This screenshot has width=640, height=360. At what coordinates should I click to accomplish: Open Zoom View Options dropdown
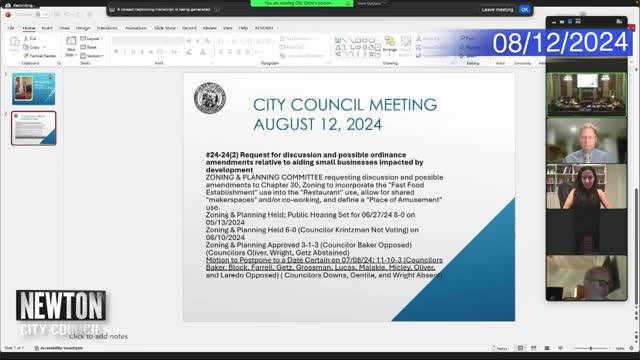pyautogui.click(x=371, y=3)
